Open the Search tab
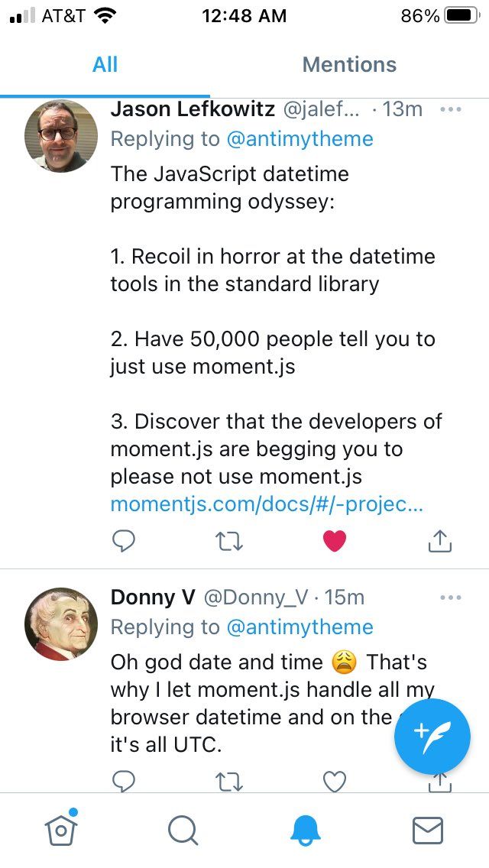 coord(183,830)
